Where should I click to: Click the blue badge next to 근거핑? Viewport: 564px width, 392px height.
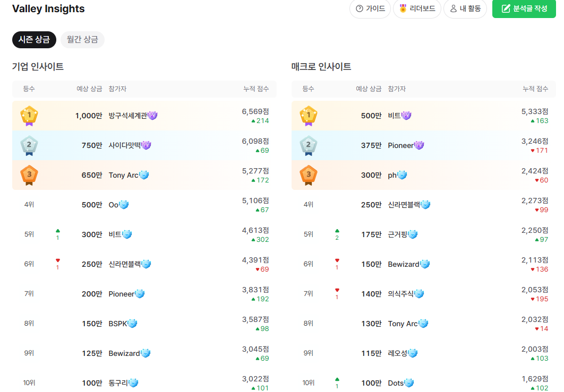(413, 234)
